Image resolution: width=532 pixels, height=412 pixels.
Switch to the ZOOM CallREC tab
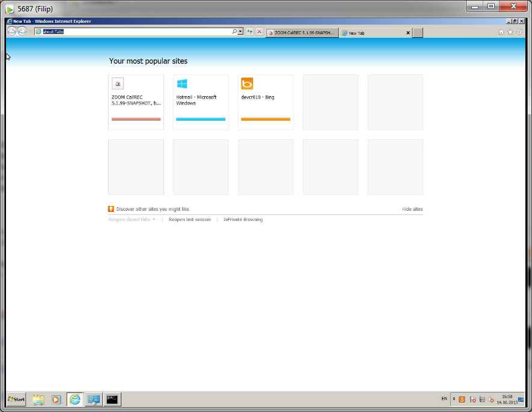(302, 32)
